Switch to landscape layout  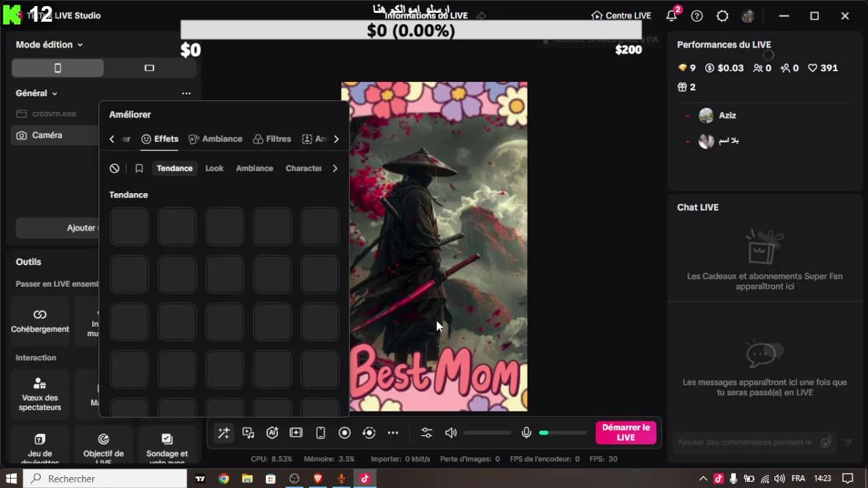150,68
